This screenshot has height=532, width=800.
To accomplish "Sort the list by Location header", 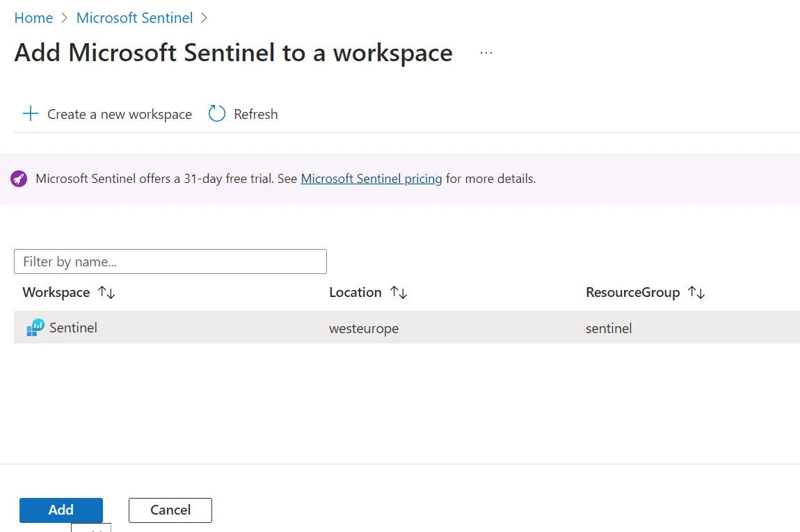I will (355, 293).
